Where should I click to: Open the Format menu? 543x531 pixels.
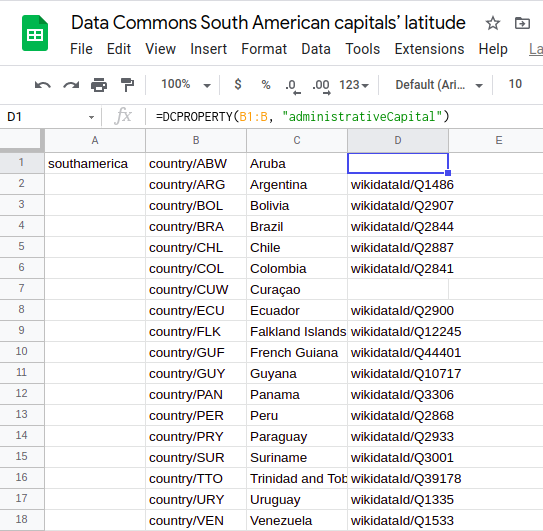click(x=264, y=49)
